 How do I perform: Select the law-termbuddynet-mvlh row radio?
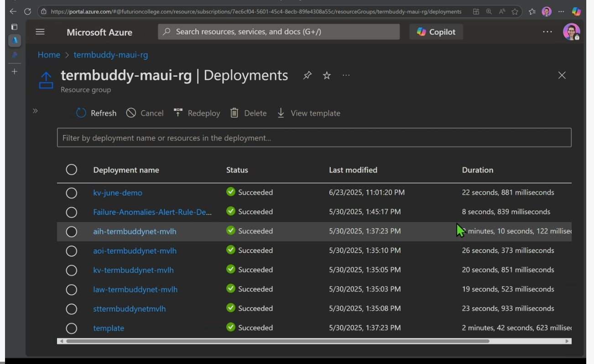click(72, 290)
